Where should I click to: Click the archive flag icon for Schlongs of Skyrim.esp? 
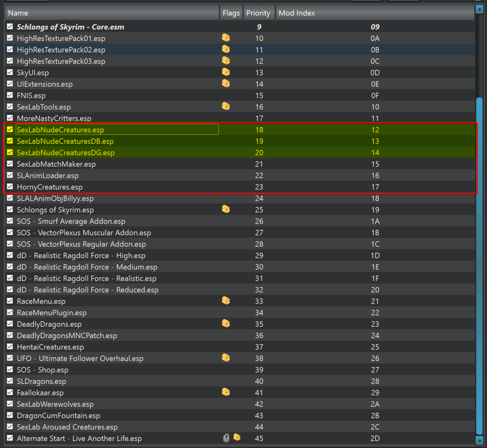click(226, 209)
